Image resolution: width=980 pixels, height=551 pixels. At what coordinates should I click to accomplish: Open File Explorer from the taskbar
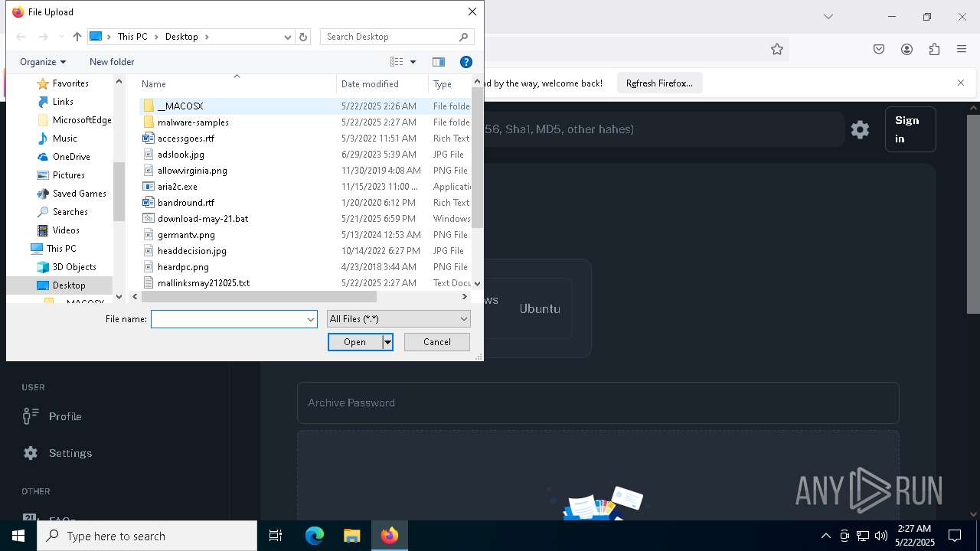351,536
